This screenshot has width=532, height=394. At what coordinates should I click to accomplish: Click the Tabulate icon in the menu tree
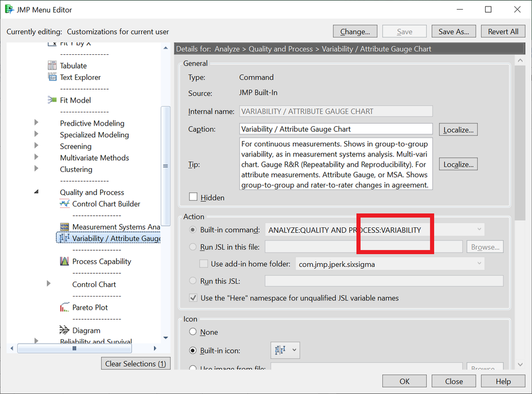pyautogui.click(x=52, y=65)
